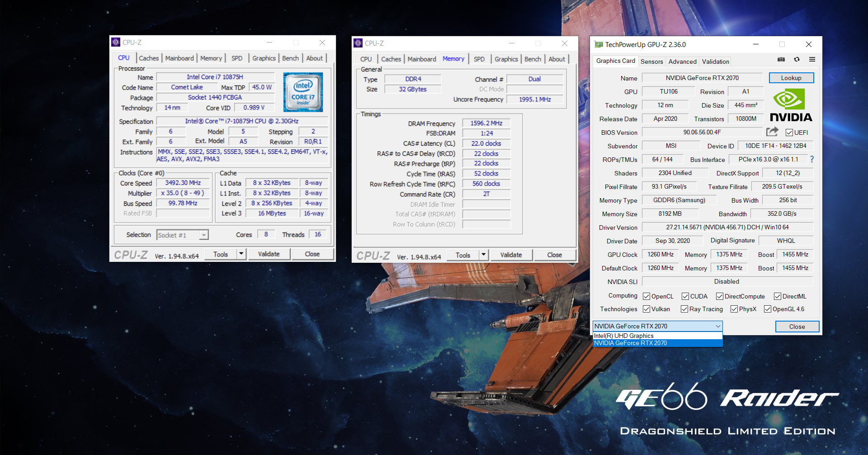This screenshot has width=868, height=455.
Task: Click Tools button in Memory CPU-Z window
Action: click(x=463, y=255)
